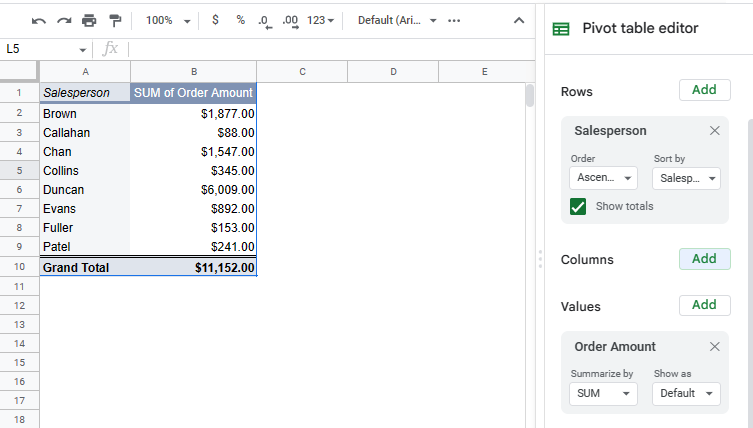Apply percent format icon
Screen dimensions: 753x428
[x=240, y=20]
